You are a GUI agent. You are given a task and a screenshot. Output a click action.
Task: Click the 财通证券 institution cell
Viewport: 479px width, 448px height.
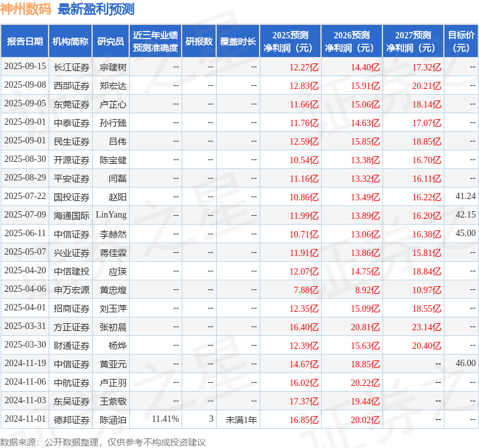72,346
